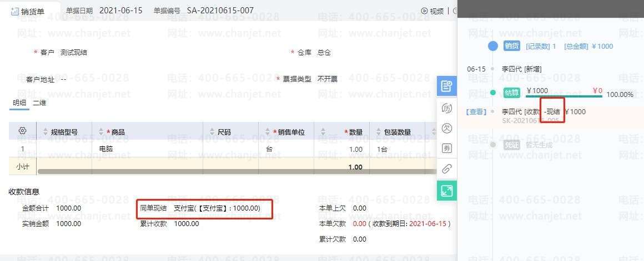The width and height of the screenshot is (644, 261).
Task: Click the 本单上欠 0.00 value
Action: click(x=359, y=208)
